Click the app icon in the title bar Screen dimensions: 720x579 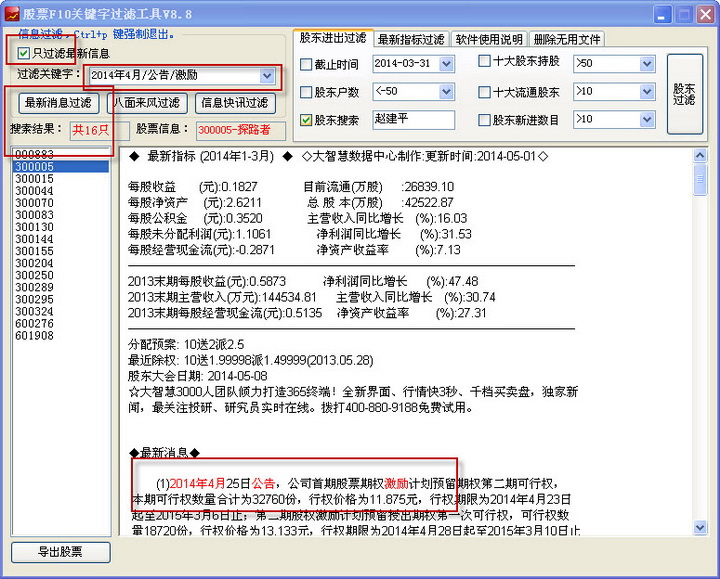tap(13, 14)
